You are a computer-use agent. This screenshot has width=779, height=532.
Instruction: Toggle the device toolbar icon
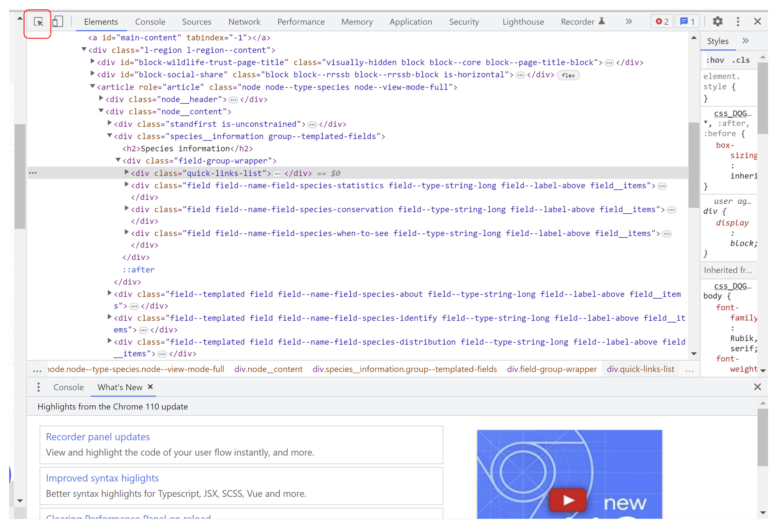pos(58,22)
